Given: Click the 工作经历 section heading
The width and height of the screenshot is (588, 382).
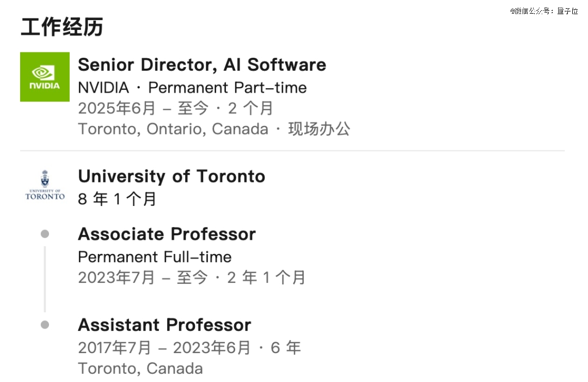Looking at the screenshot, I should (x=62, y=27).
